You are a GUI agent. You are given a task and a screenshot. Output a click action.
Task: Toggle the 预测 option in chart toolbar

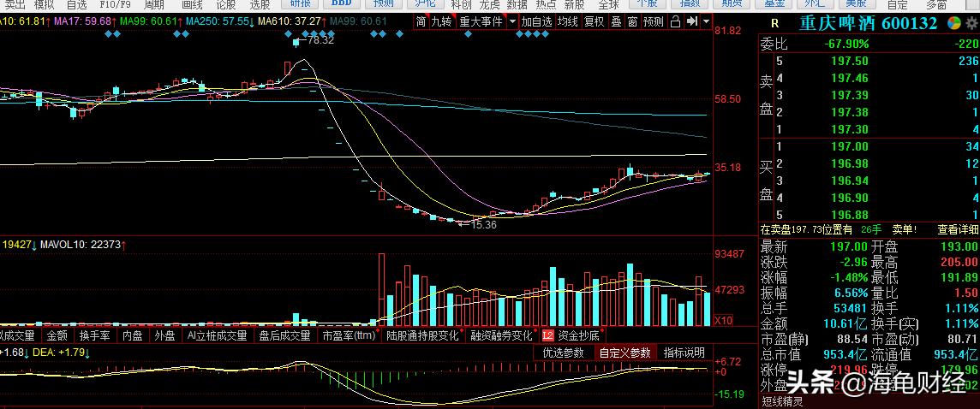[x=653, y=22]
